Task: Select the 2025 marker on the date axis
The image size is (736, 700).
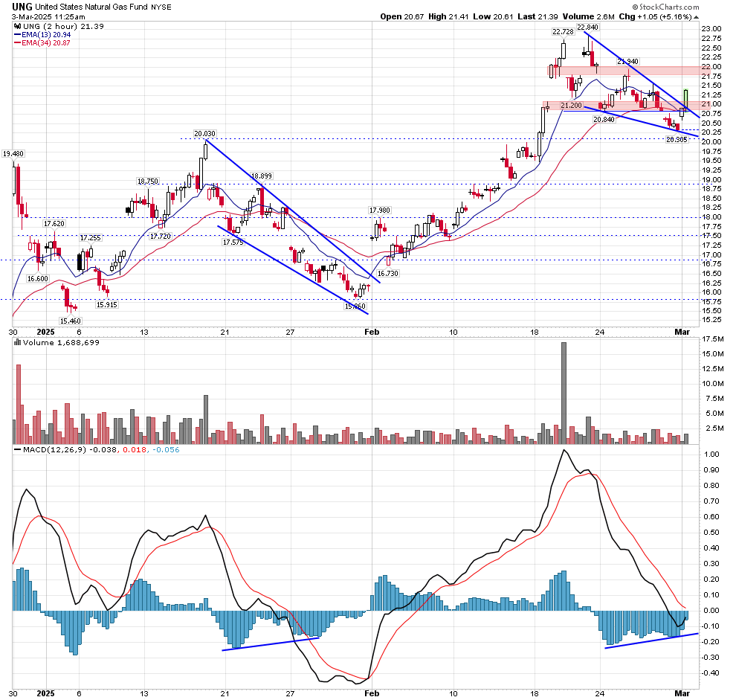Action: (x=45, y=332)
